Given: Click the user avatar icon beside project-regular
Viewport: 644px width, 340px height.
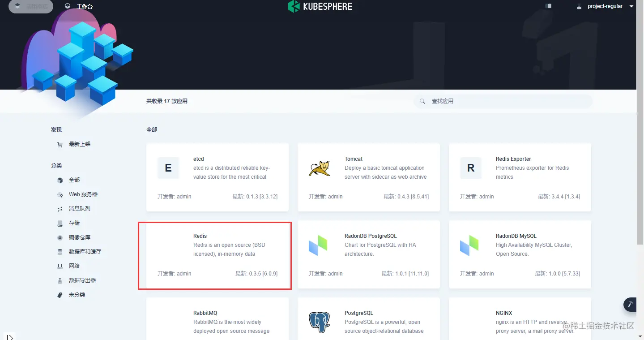Looking at the screenshot, I should click(579, 6).
